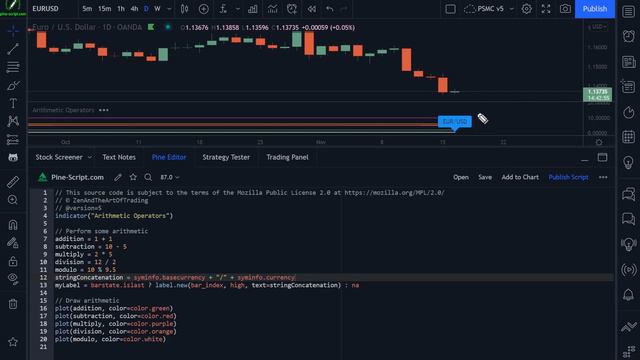Viewport: 640px width, 360px height.
Task: Open the ideas lightbulb panel
Action: point(629,162)
